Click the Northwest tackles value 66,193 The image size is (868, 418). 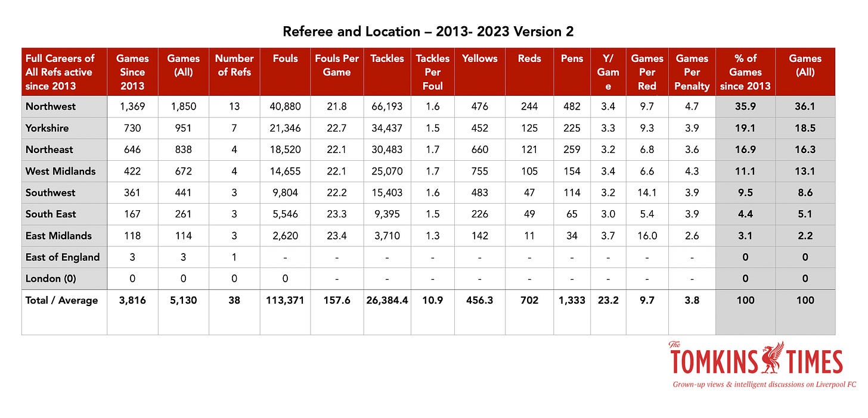click(x=387, y=107)
